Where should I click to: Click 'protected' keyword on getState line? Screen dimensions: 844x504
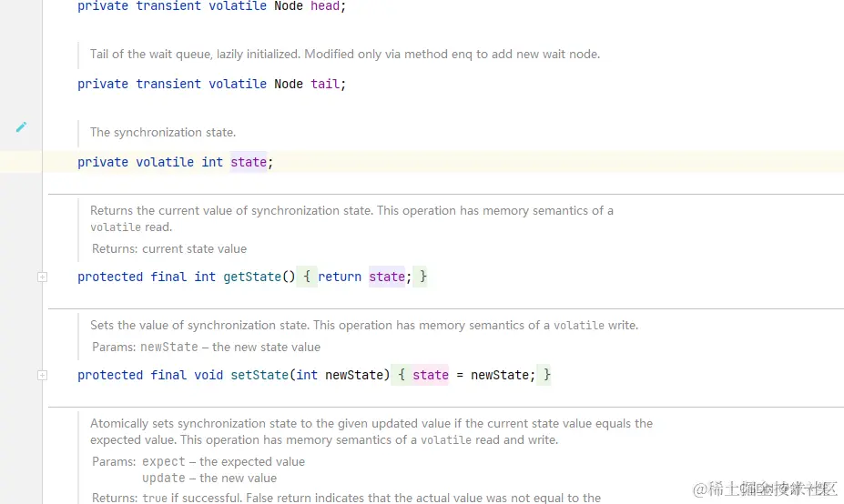pos(110,277)
